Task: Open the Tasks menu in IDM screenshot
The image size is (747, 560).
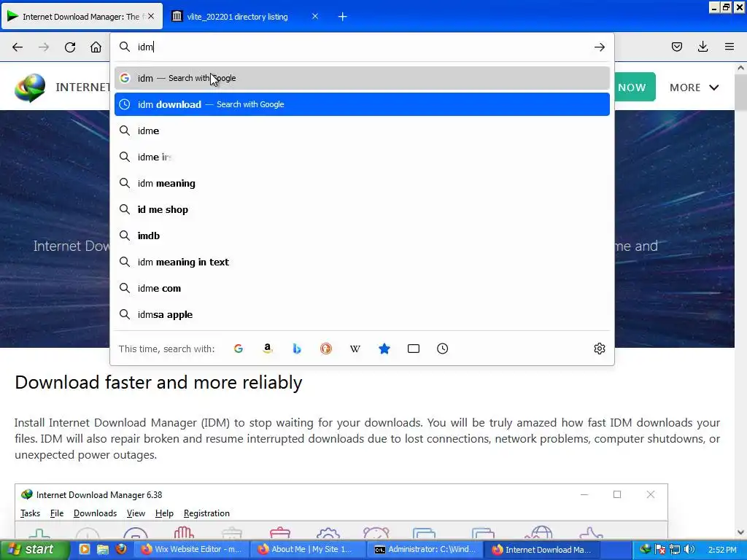Action: 30,513
